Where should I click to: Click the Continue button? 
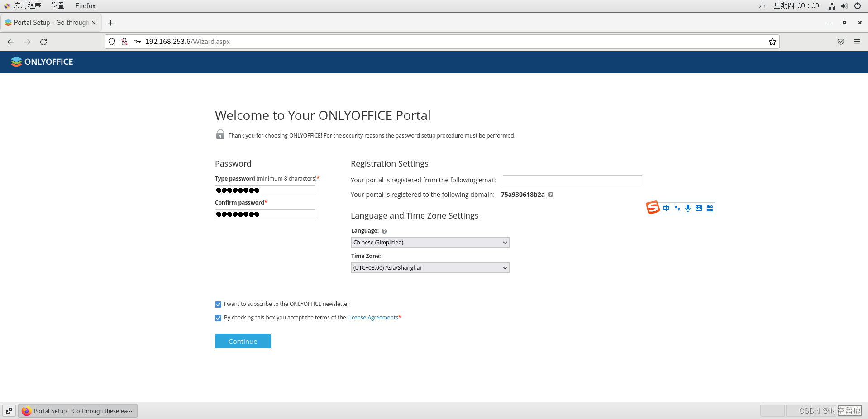(243, 341)
